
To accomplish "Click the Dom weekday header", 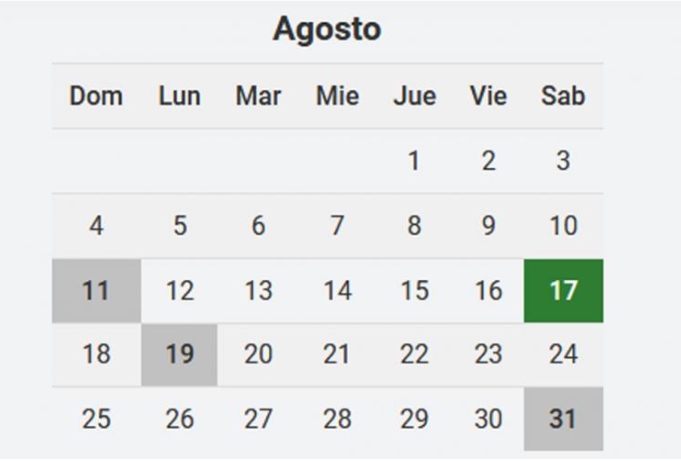I will point(96,96).
